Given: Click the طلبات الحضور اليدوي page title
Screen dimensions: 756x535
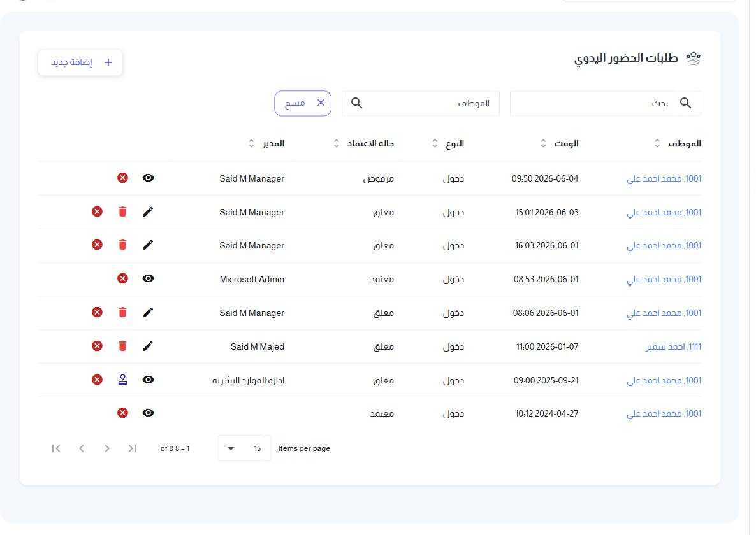Looking at the screenshot, I should pos(626,58).
